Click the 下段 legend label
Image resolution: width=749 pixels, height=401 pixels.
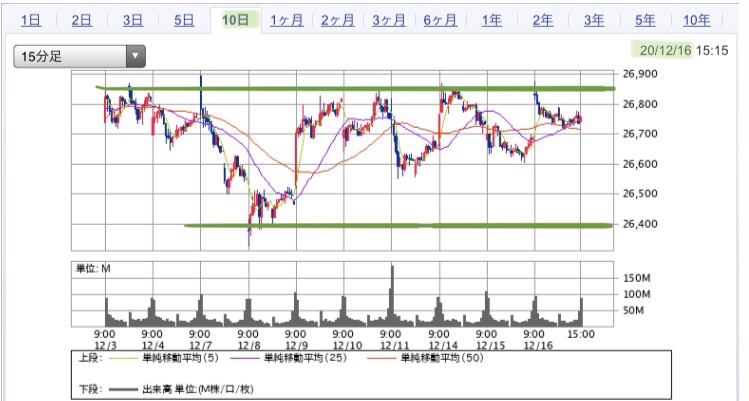tap(90, 389)
